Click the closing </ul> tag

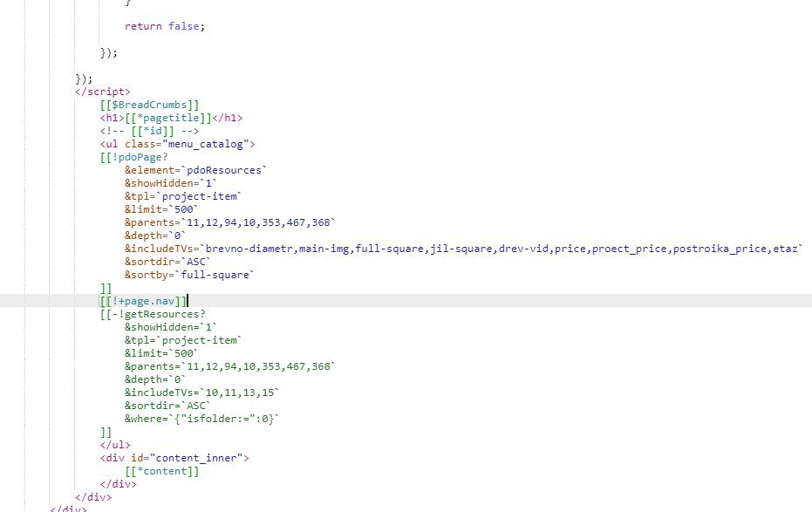(x=115, y=445)
